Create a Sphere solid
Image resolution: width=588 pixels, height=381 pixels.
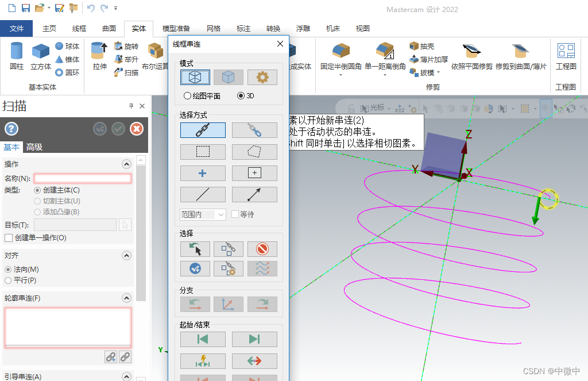tap(67, 46)
